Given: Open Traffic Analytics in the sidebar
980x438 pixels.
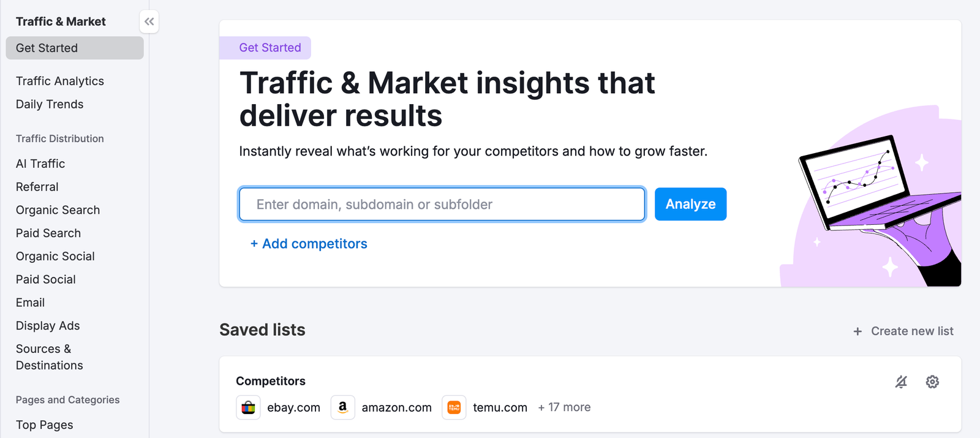Looking at the screenshot, I should click(60, 81).
